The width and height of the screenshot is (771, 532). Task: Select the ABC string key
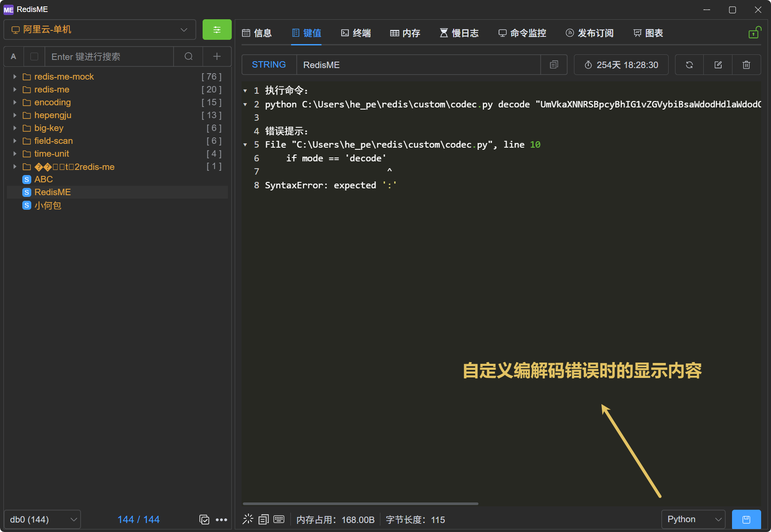click(117, 179)
